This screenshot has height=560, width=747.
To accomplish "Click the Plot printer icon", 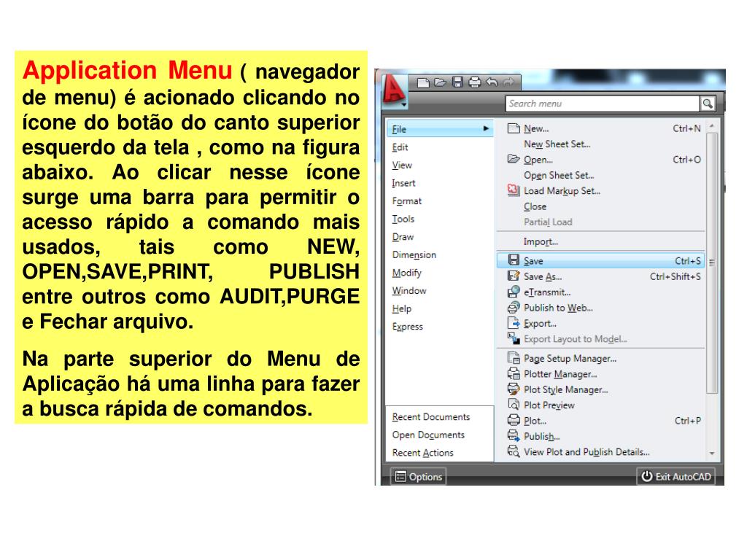I will [514, 421].
